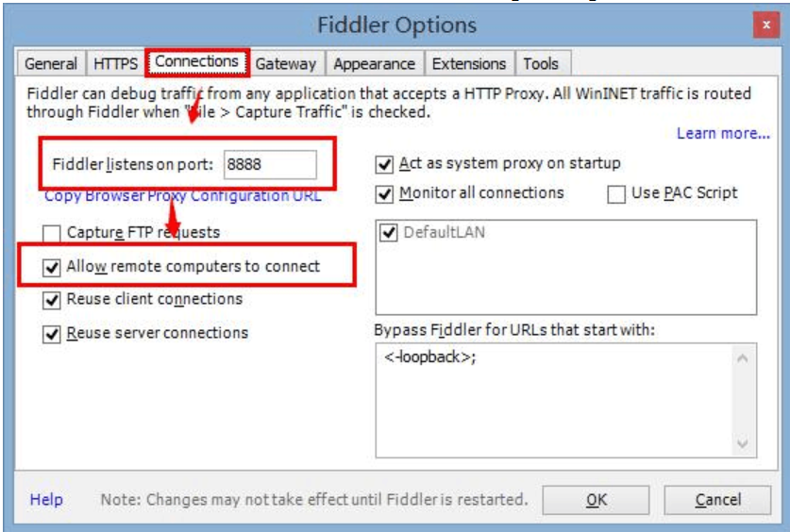Switch to the General tab

pyautogui.click(x=51, y=64)
